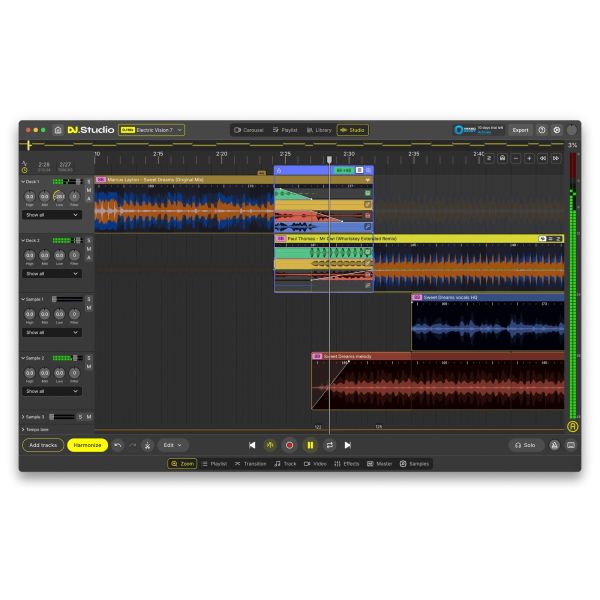Pause playback

(310, 445)
